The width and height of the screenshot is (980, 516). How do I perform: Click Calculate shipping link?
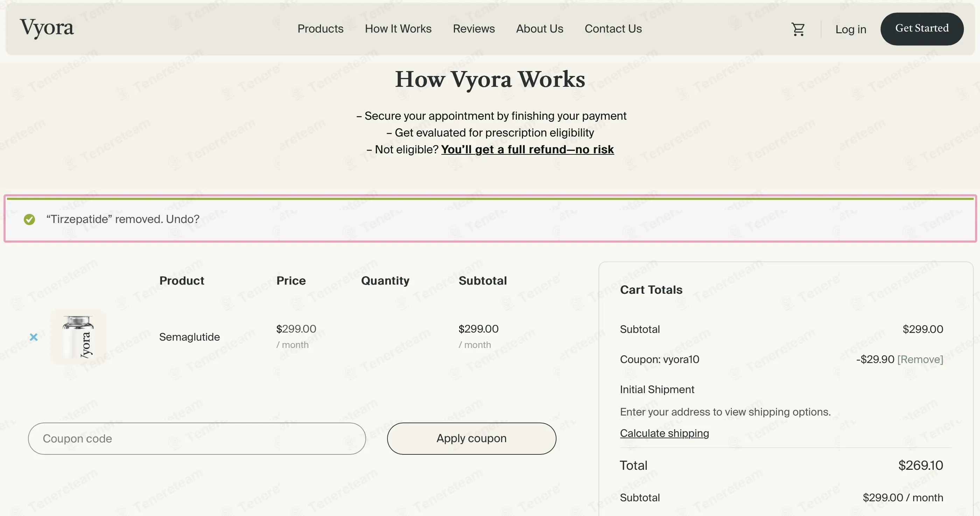tap(664, 433)
